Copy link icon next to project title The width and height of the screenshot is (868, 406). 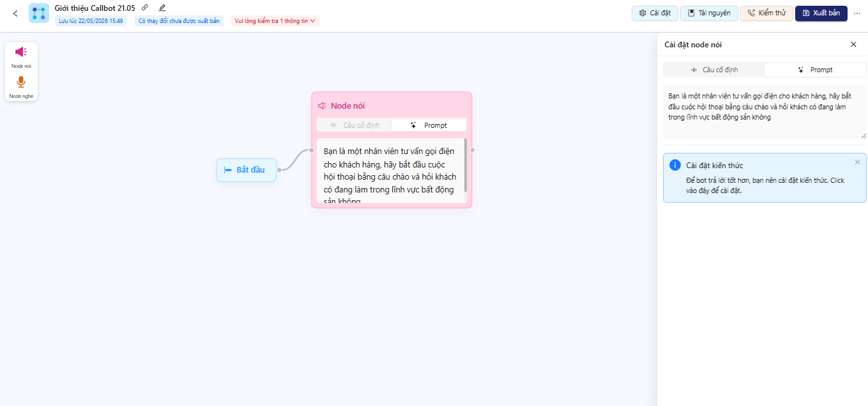[145, 8]
